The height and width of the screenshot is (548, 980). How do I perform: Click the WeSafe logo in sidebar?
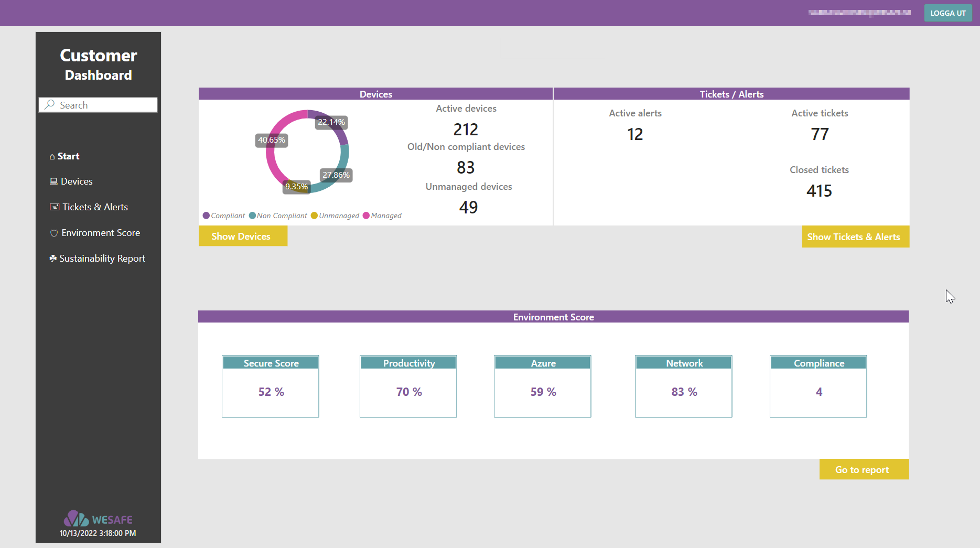click(98, 519)
